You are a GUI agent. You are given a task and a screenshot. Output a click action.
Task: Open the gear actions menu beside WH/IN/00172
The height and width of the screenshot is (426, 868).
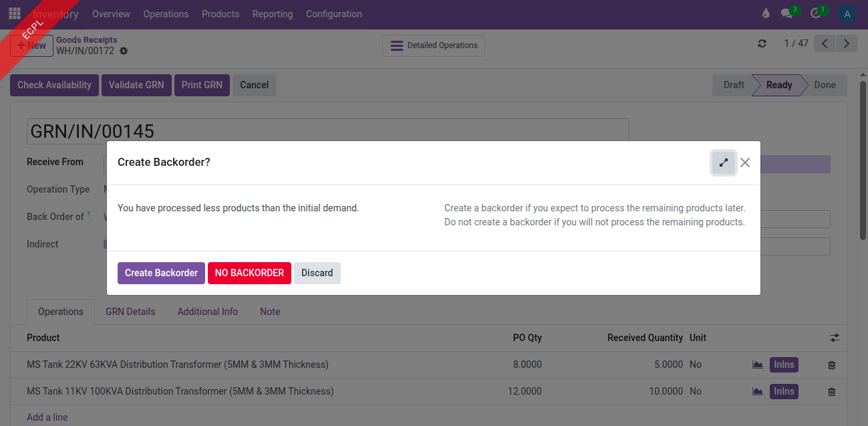(124, 51)
